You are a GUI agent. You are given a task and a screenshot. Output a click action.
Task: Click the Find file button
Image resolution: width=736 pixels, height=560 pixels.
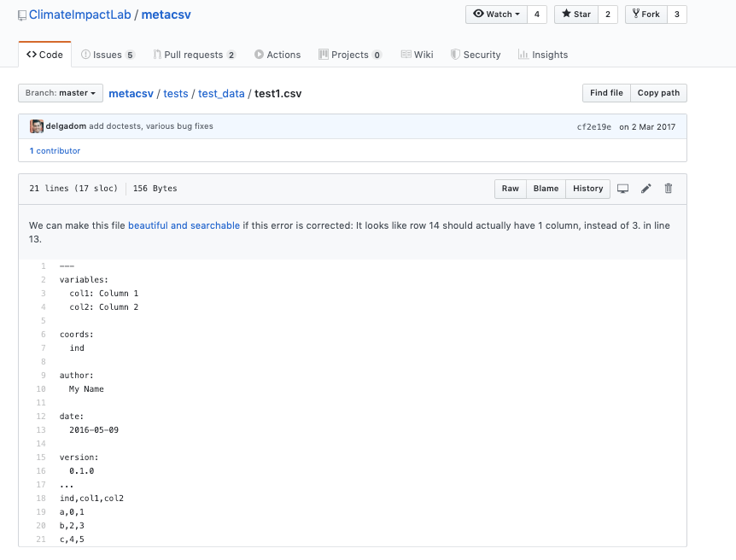(x=606, y=93)
